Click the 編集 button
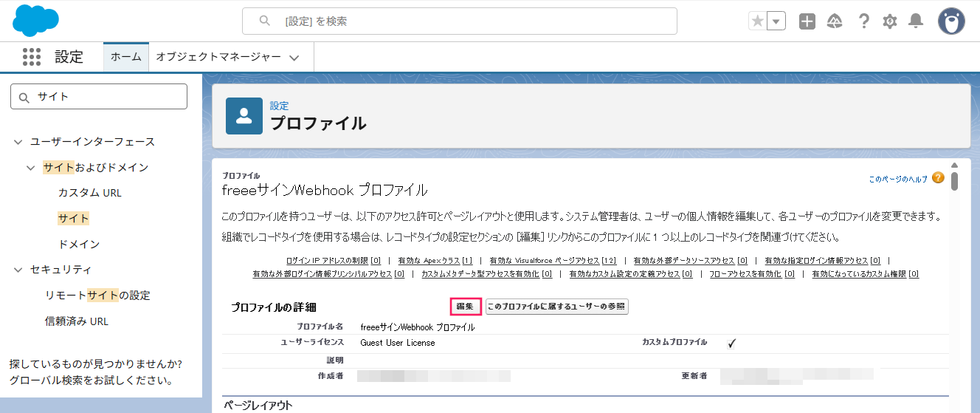Viewport: 980px width, 413px height. 465,307
